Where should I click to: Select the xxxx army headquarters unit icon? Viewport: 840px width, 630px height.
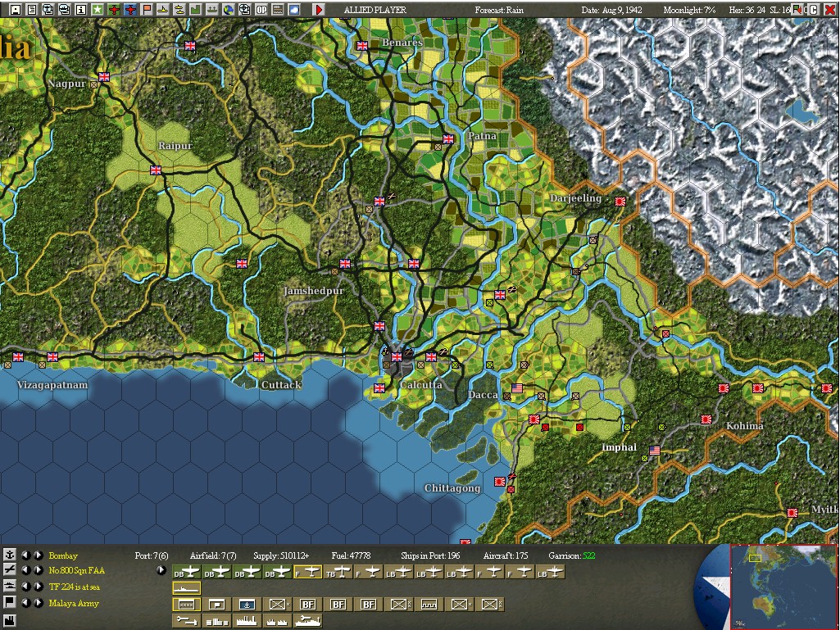tap(186, 605)
